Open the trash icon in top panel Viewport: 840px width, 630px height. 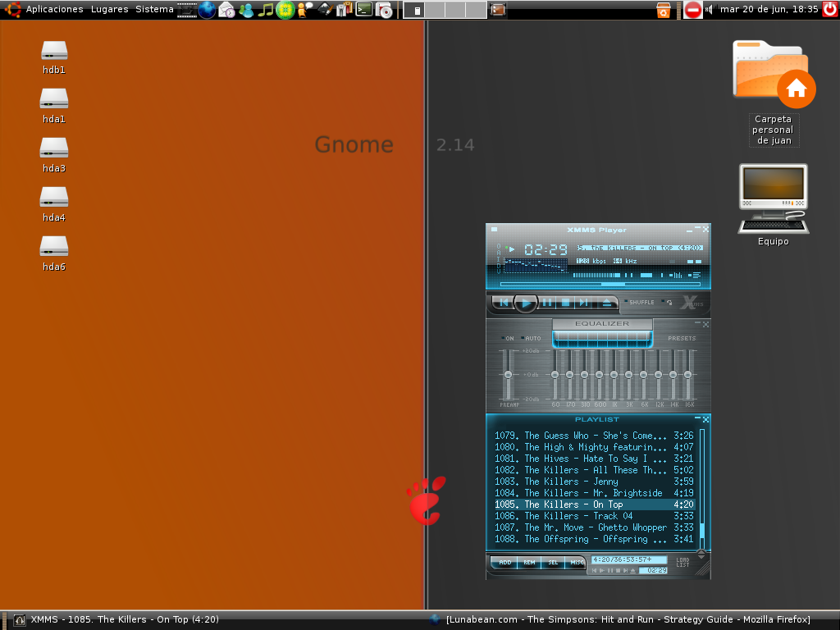click(x=663, y=10)
